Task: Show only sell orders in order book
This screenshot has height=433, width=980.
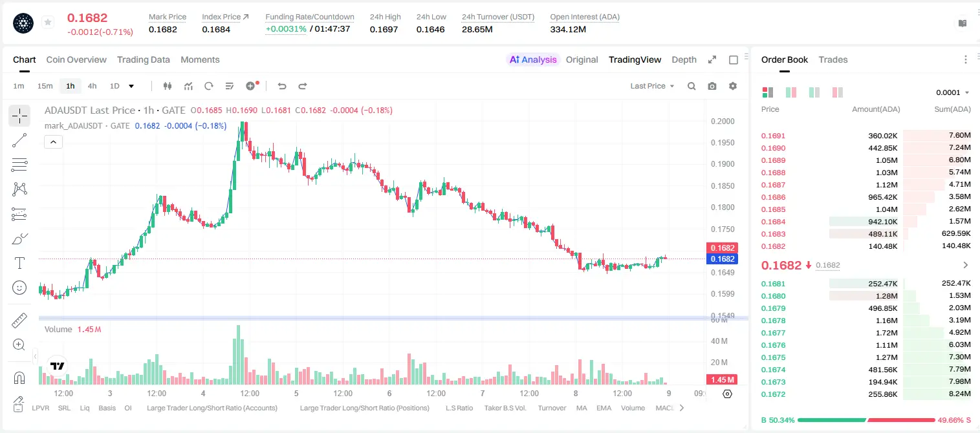Action: point(837,92)
